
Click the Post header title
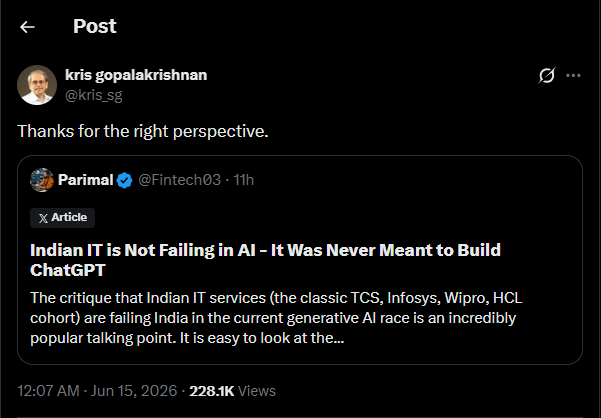pyautogui.click(x=95, y=26)
